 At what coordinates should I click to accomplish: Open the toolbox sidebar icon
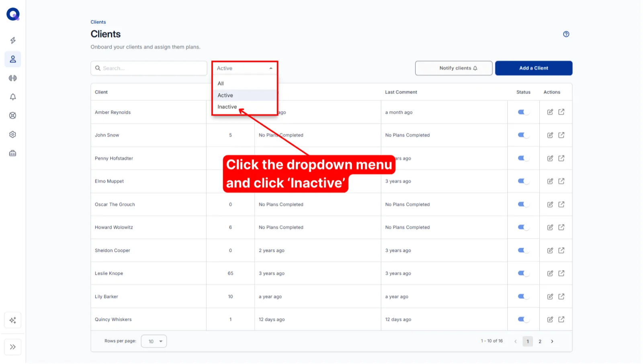[13, 153]
